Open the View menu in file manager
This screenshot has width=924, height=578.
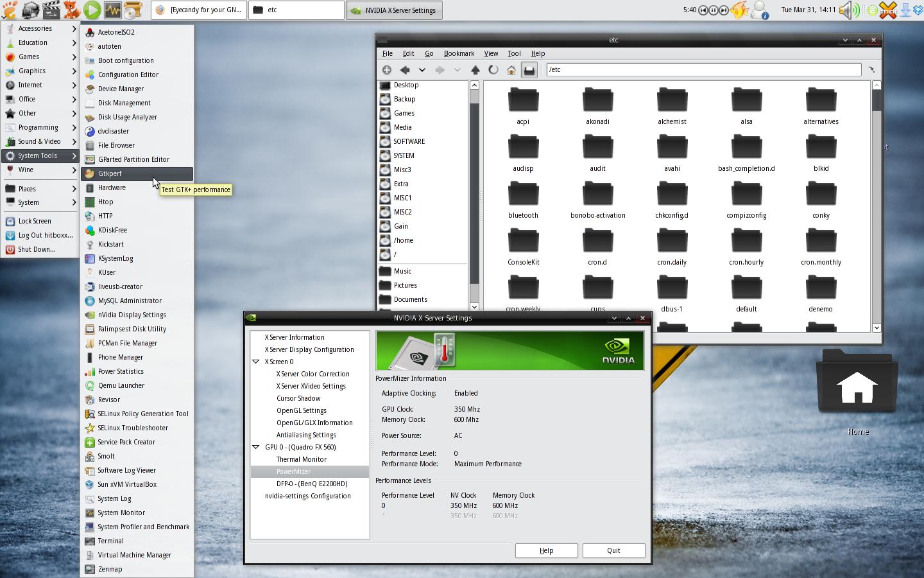tap(491, 53)
